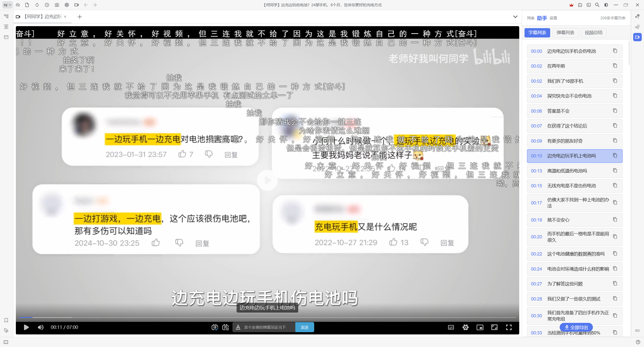Copy the 00:00 subtitle line
This screenshot has width=644, height=347.
(x=615, y=51)
